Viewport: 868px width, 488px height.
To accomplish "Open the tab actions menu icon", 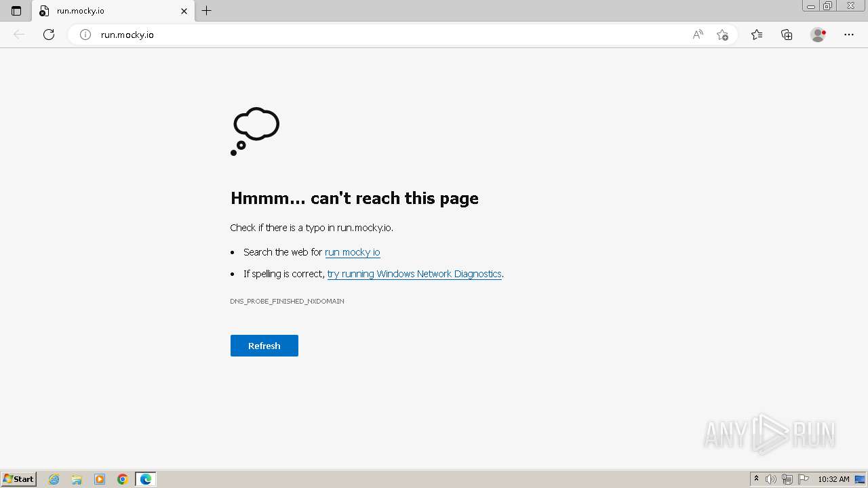I will [x=16, y=11].
